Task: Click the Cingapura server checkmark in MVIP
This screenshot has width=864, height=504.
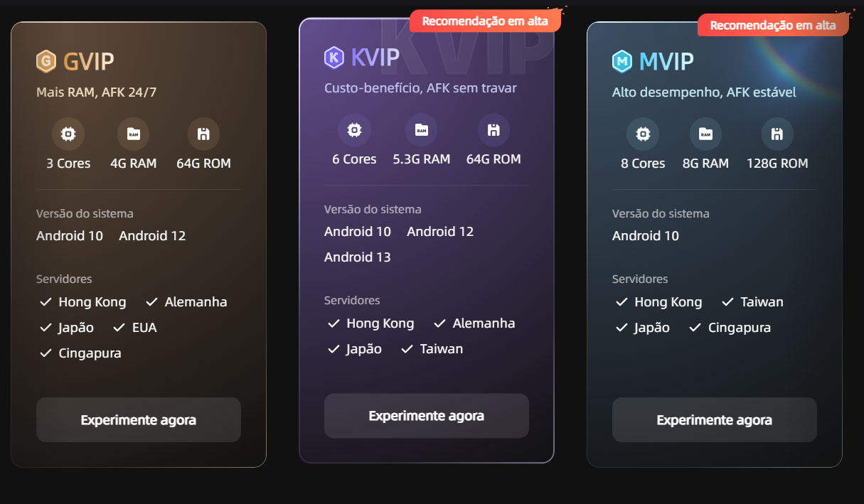Action: pyautogui.click(x=695, y=328)
